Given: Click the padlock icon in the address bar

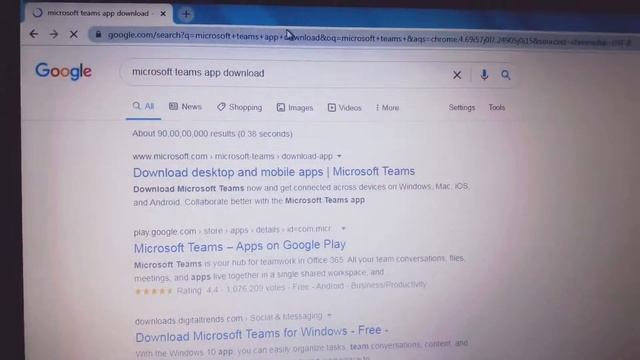Looking at the screenshot, I should pyautogui.click(x=98, y=35).
